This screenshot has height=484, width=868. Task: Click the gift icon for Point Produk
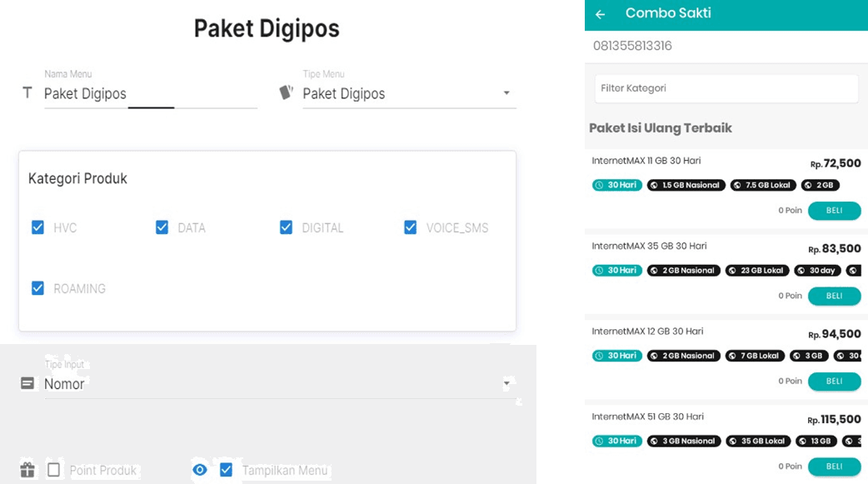tap(27, 470)
